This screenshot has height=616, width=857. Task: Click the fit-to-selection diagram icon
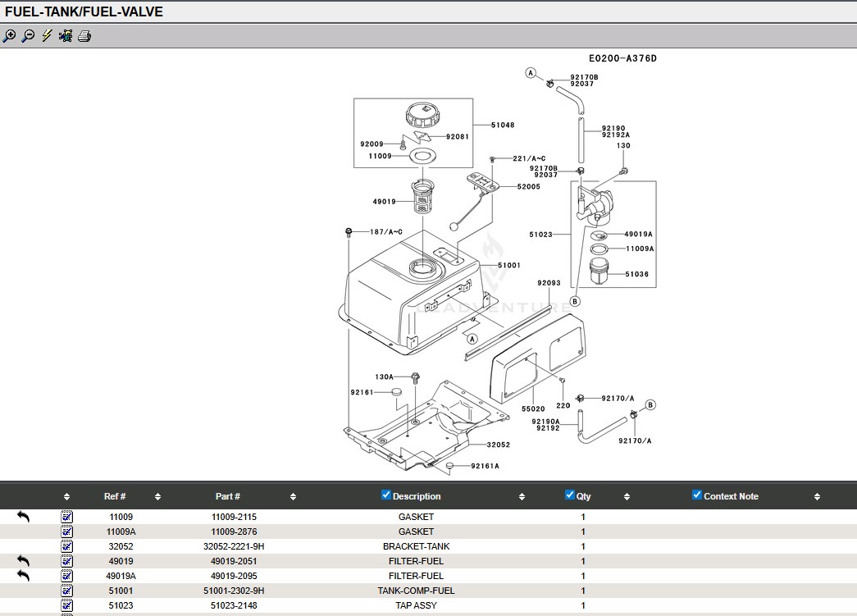66,36
